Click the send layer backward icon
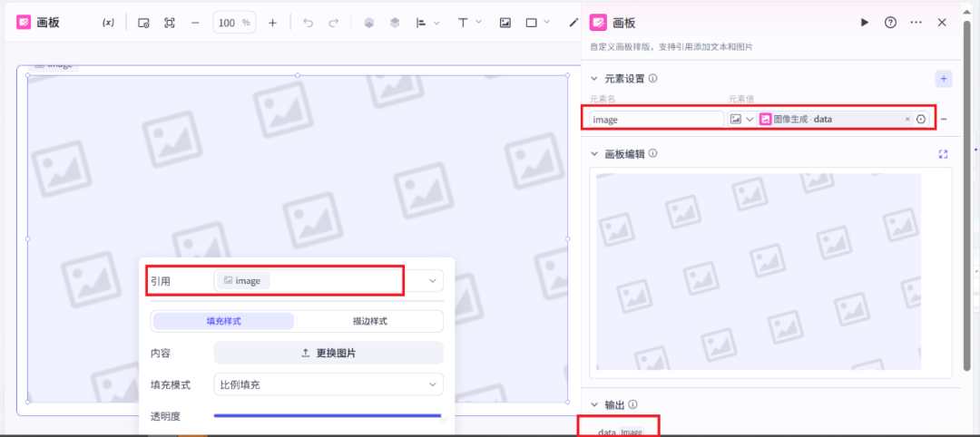Viewport: 980px width, 437px height. (x=395, y=23)
